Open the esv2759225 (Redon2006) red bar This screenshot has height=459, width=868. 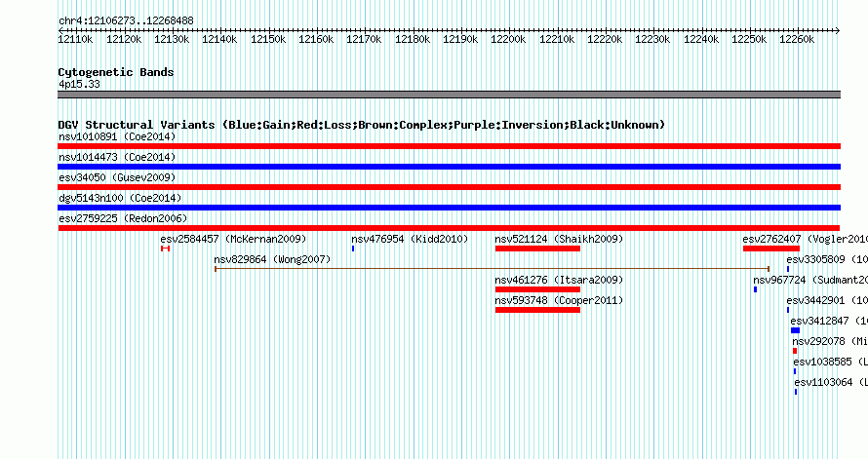tap(449, 228)
